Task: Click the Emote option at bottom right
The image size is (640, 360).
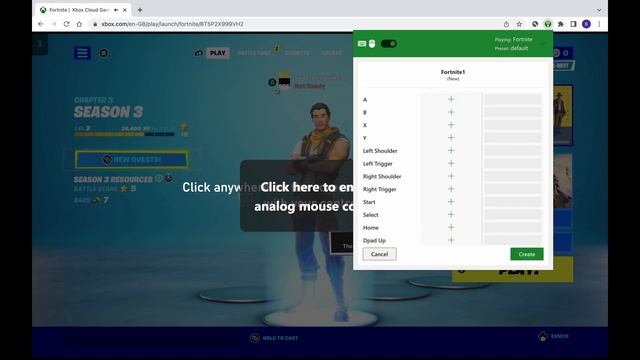Action: coord(553,336)
